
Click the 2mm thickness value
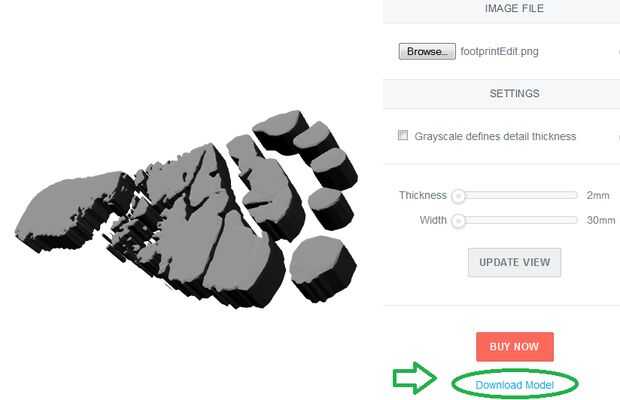(597, 195)
